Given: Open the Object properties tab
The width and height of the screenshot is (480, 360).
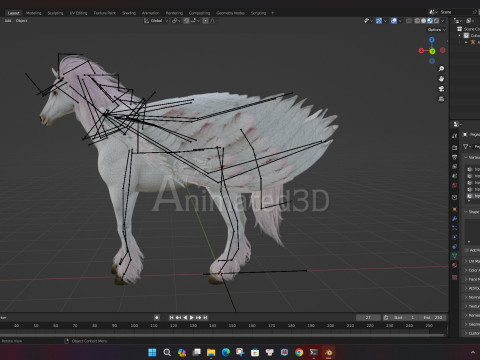Looking at the screenshot, I should [x=455, y=209].
